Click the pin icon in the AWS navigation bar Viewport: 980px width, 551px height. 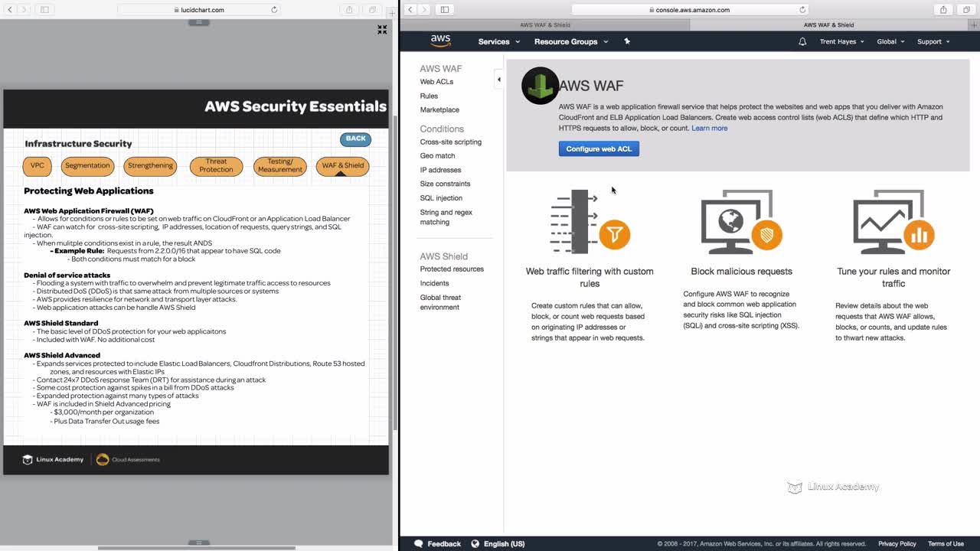(x=627, y=41)
